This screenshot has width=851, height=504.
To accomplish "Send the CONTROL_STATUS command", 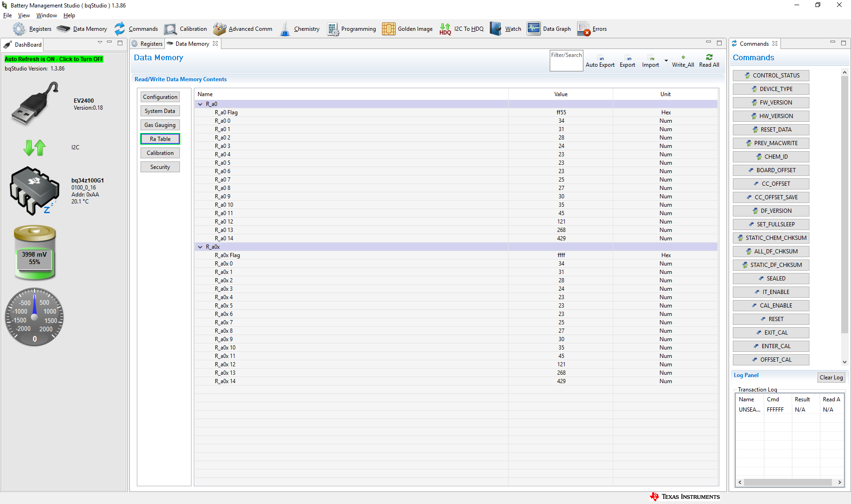I will click(x=771, y=76).
